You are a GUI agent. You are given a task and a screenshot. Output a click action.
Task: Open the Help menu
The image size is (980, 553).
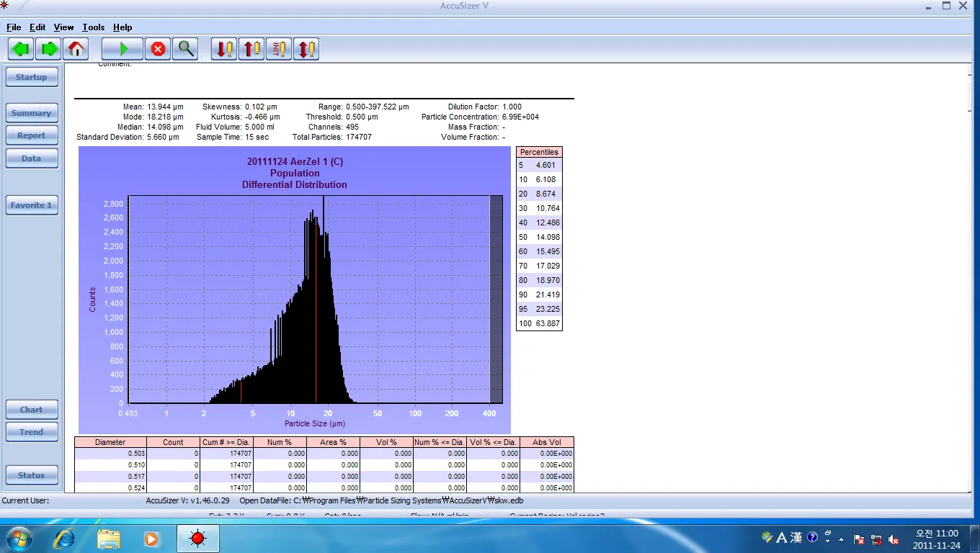pos(122,27)
